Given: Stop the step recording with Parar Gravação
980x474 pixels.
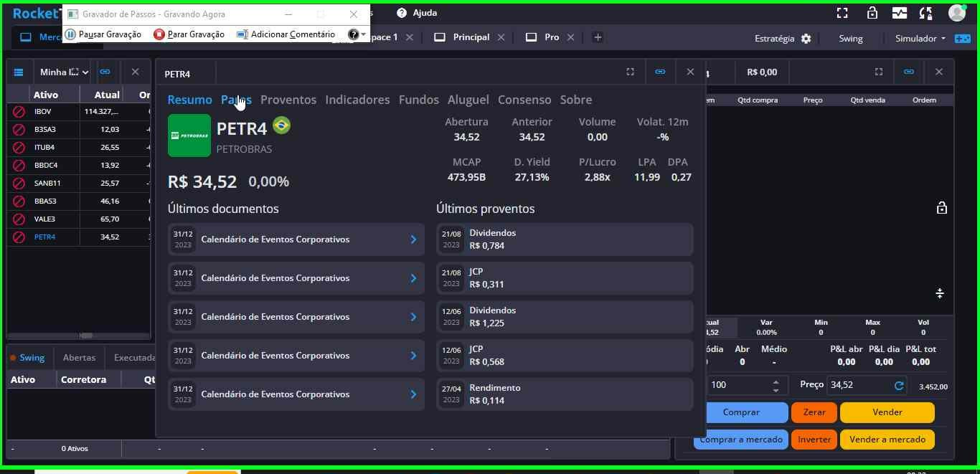Looking at the screenshot, I should (189, 34).
